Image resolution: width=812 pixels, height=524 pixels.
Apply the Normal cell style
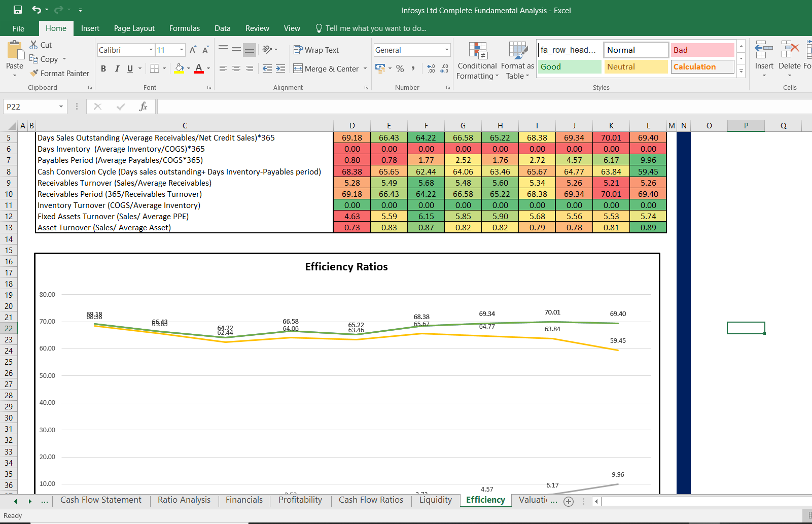(x=636, y=50)
